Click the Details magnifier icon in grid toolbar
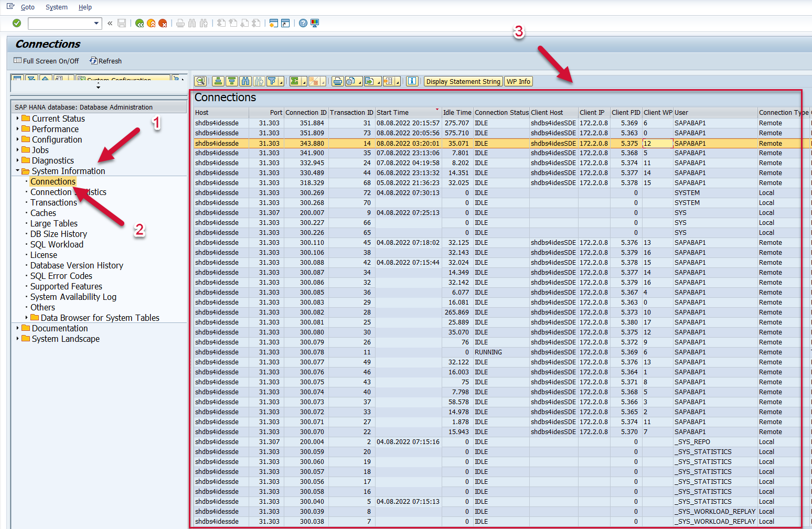Image resolution: width=812 pixels, height=529 pixels. click(x=200, y=81)
